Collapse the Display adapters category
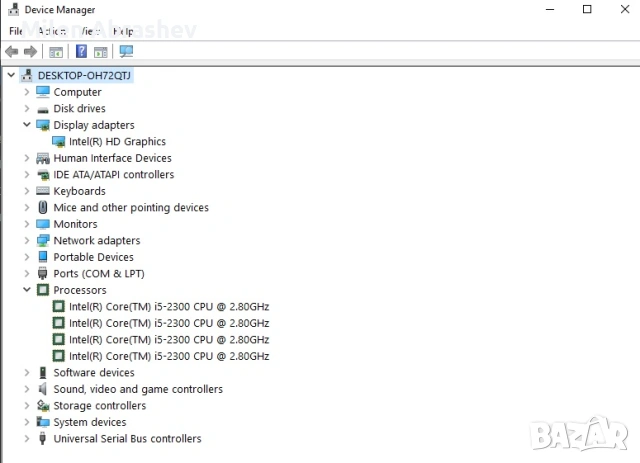Viewport: 640px width, 463px height. (x=27, y=125)
